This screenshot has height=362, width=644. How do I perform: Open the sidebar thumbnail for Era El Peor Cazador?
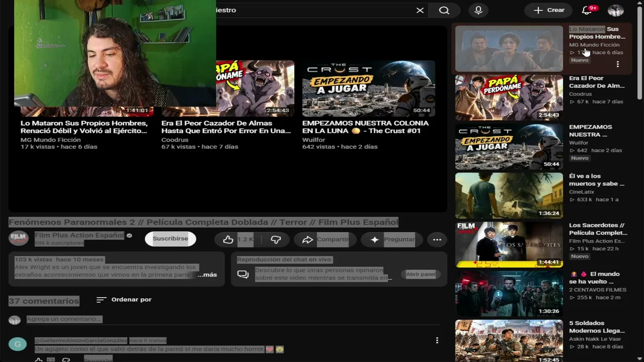pos(509,98)
